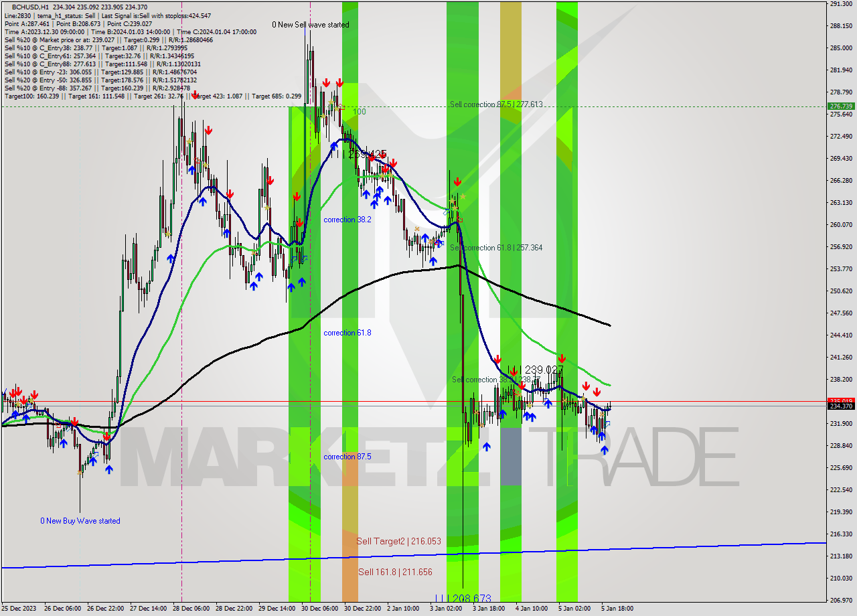Click the '| | | 269.425' point label
This screenshot has width=857, height=616.
358,154
